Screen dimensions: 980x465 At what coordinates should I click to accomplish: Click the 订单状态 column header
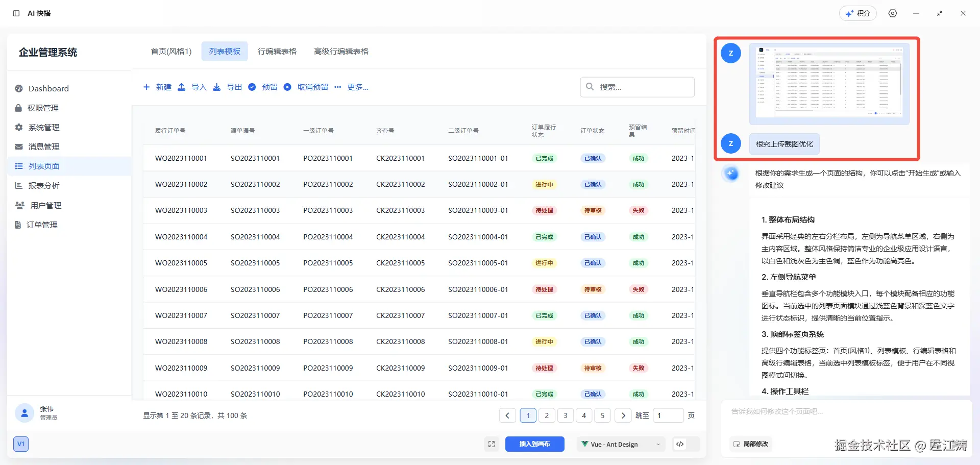coord(592,131)
